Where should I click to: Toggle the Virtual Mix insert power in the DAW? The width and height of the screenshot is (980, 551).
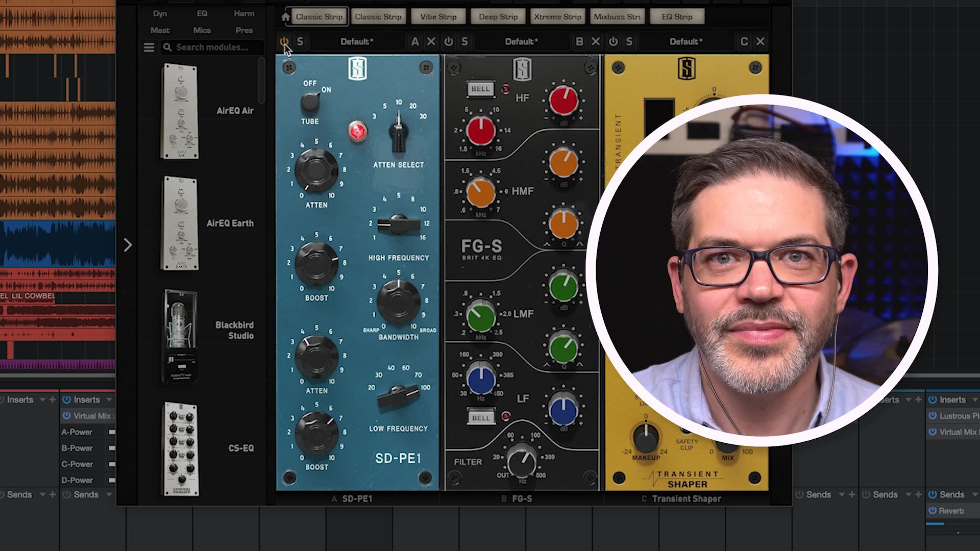66,416
